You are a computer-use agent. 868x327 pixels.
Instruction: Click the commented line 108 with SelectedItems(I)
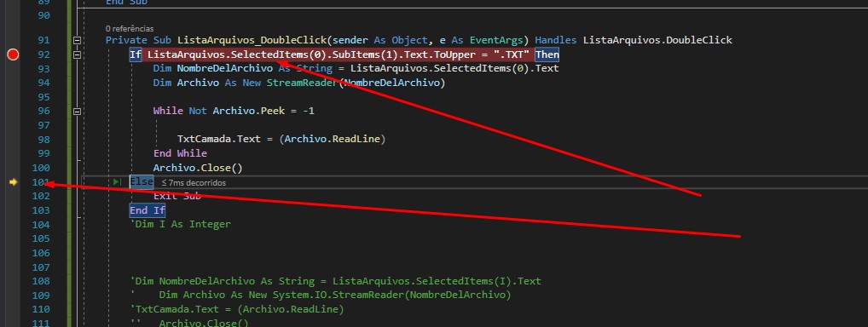335,281
